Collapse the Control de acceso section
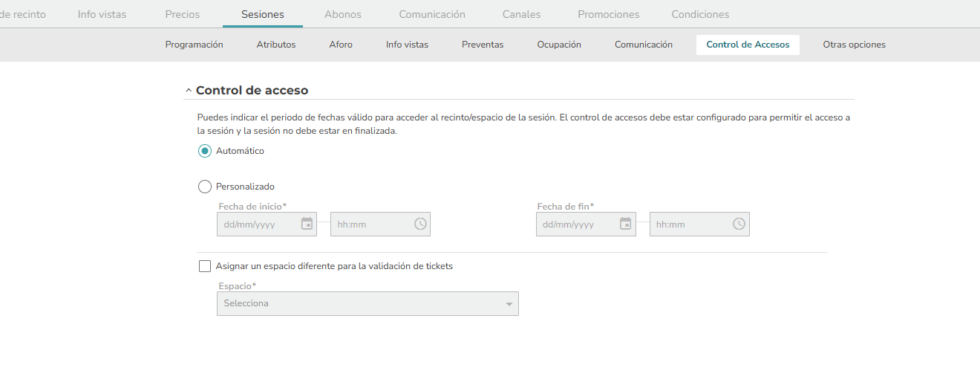Viewport: 980px width, 365px height. [x=189, y=91]
